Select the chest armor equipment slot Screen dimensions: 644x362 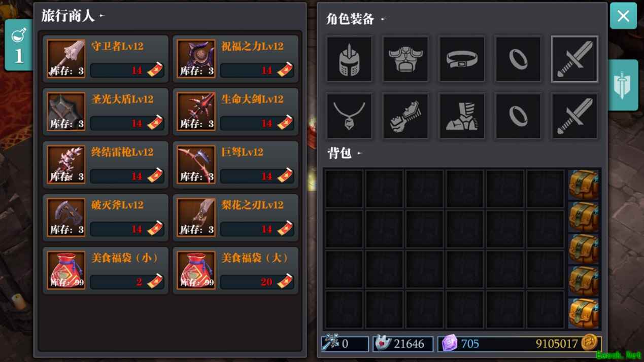[405, 59]
